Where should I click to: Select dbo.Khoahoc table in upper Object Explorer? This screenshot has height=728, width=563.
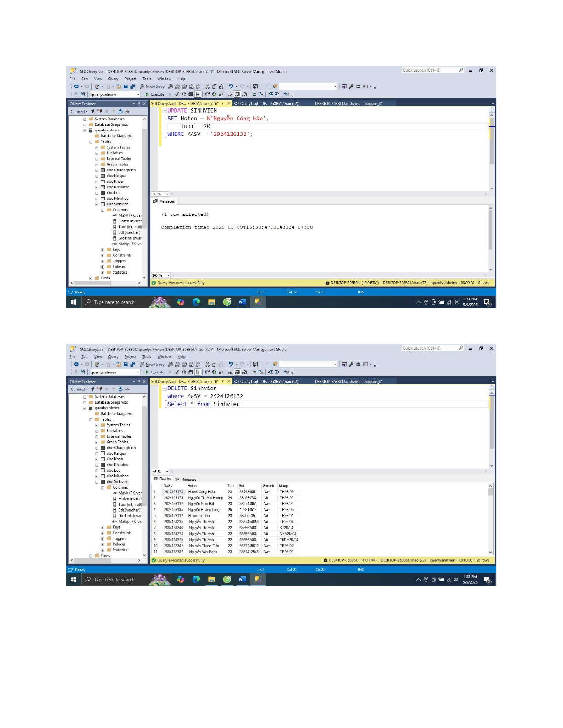(x=118, y=187)
